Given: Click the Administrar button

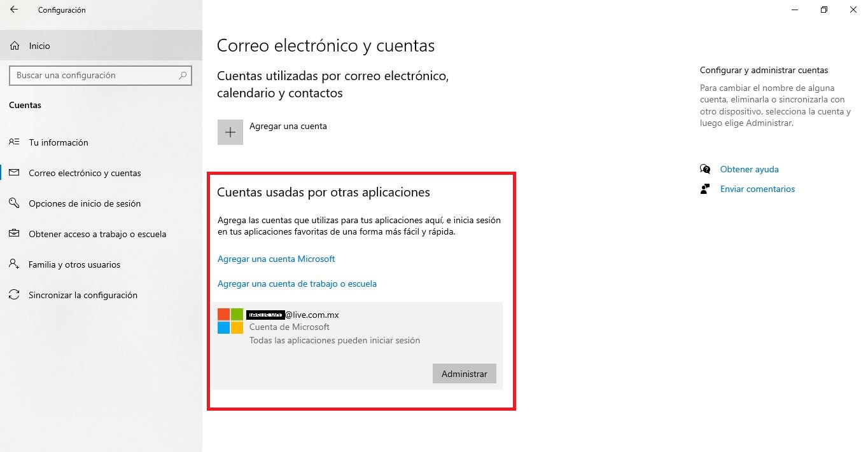Looking at the screenshot, I should click(x=465, y=374).
